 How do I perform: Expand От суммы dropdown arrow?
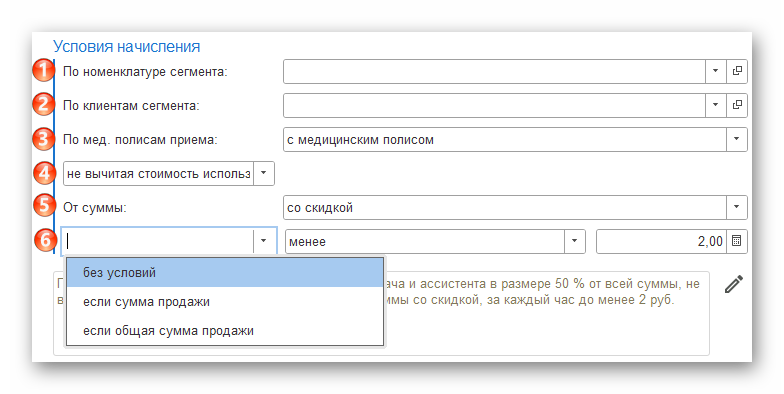pos(736,208)
